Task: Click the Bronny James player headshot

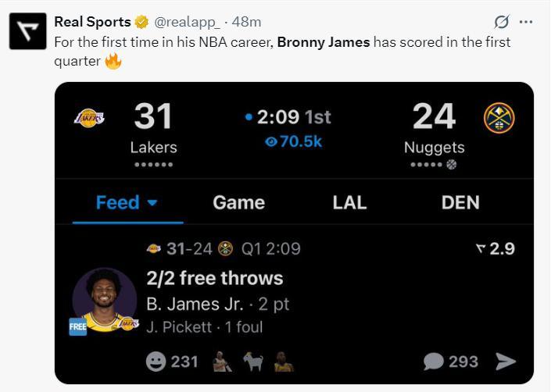Action: coord(105,300)
